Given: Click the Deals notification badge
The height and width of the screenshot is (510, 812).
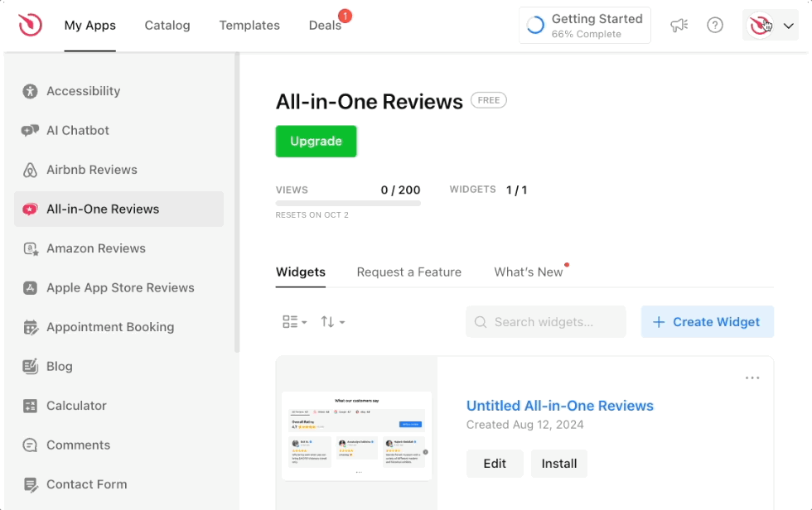Looking at the screenshot, I should point(345,16).
